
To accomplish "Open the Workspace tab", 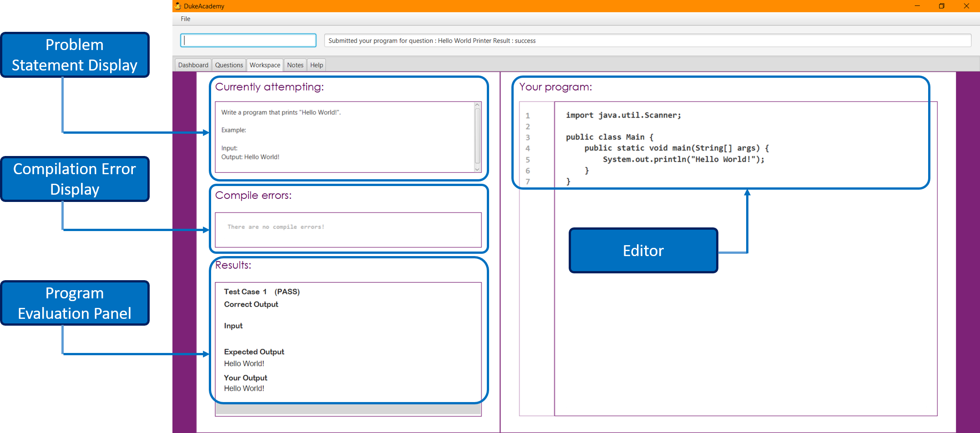I will click(x=265, y=65).
